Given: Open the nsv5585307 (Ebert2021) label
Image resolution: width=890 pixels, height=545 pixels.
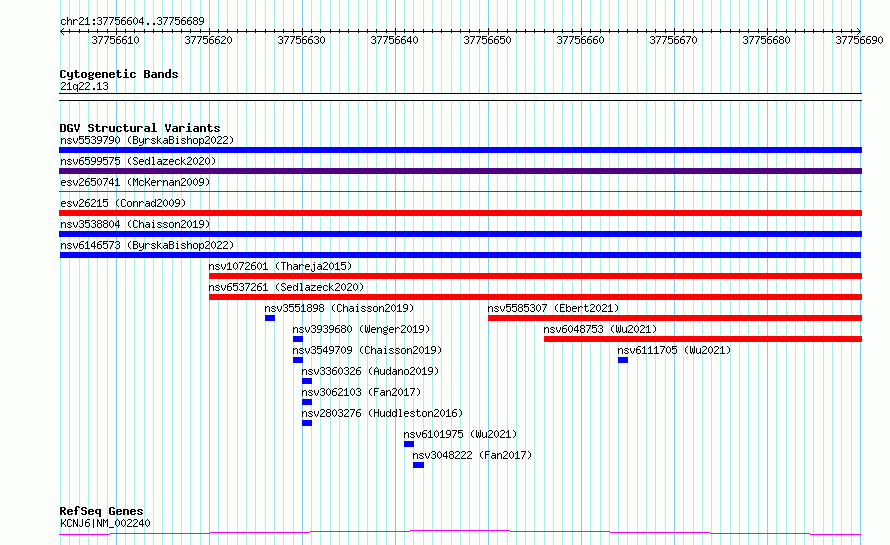Looking at the screenshot, I should [x=553, y=308].
